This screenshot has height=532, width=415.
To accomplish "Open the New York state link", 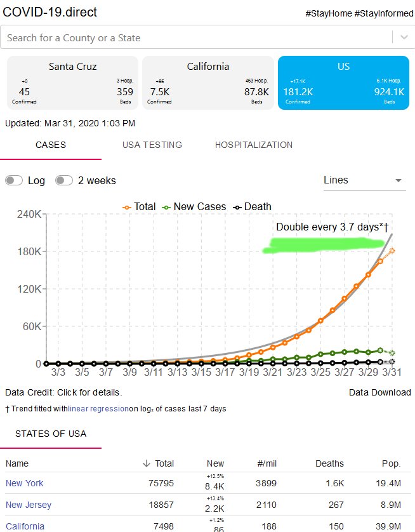I will [24, 483].
